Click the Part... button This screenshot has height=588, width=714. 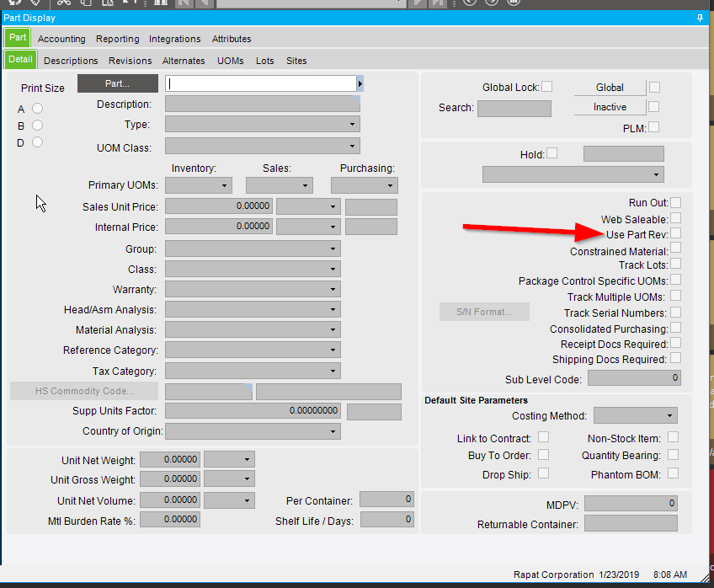pos(117,83)
